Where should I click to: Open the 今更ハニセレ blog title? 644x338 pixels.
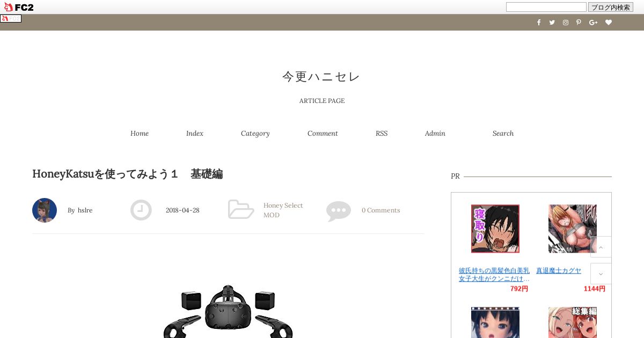point(321,77)
